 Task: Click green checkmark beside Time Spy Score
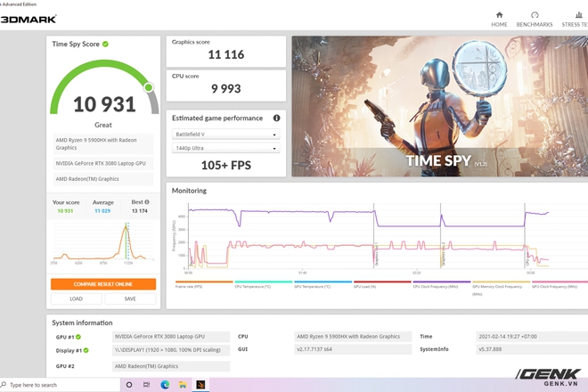pyautogui.click(x=105, y=44)
